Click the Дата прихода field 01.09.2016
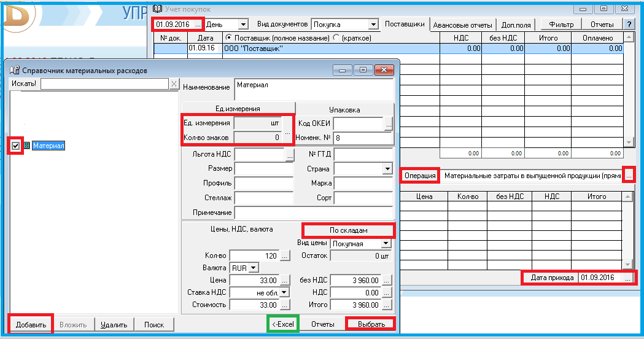This screenshot has width=644, height=339. 600,278
